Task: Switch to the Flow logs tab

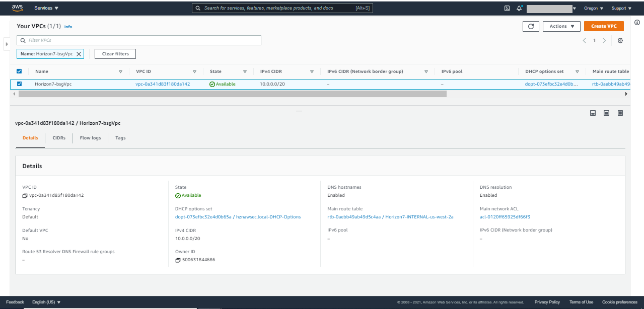Action: point(90,137)
